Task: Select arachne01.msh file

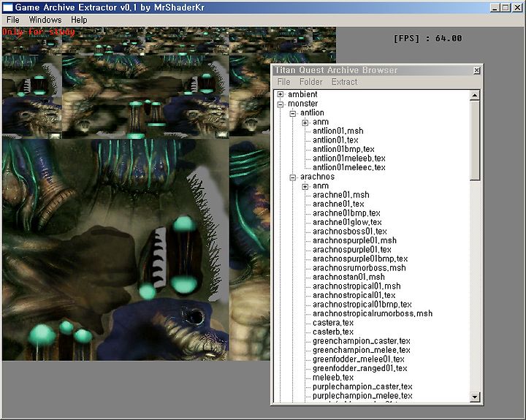Action: click(341, 194)
